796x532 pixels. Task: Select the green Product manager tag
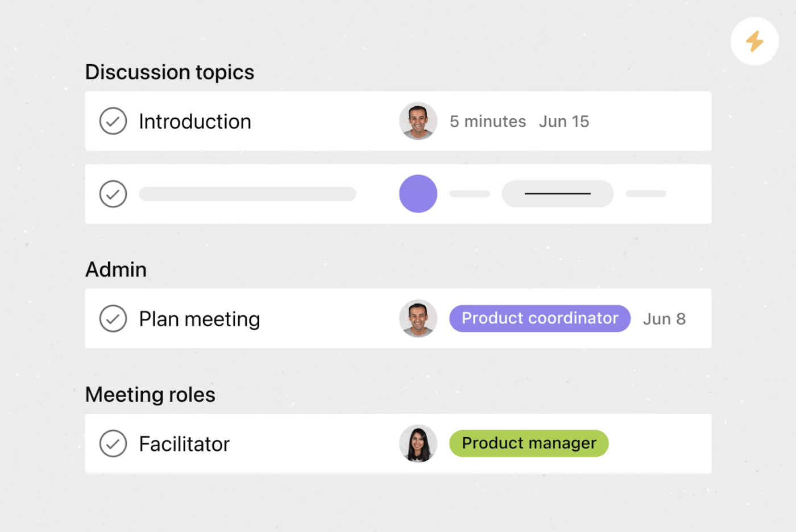tap(528, 443)
